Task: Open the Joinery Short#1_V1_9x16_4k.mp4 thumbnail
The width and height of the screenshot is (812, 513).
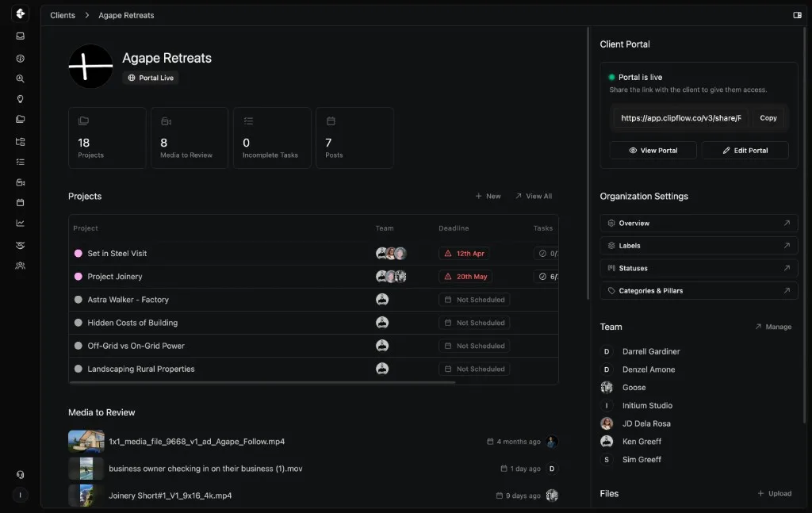Action: click(86, 496)
